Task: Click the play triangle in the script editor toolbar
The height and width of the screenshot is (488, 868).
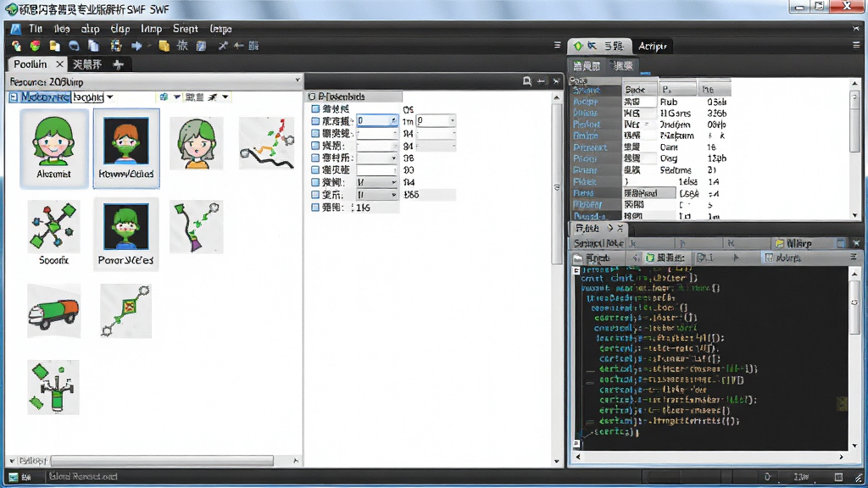Action: 736,258
